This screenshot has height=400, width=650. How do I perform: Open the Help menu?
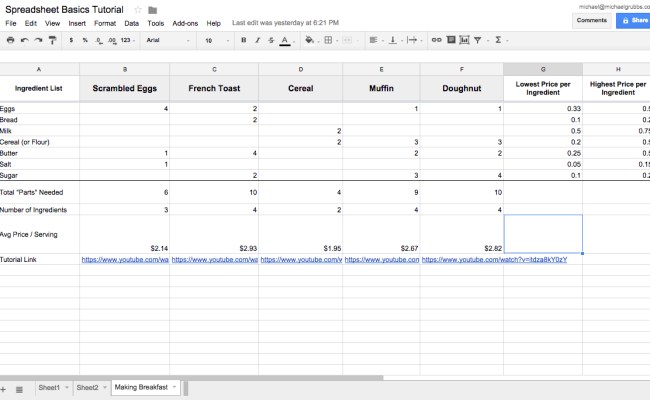tap(213, 23)
